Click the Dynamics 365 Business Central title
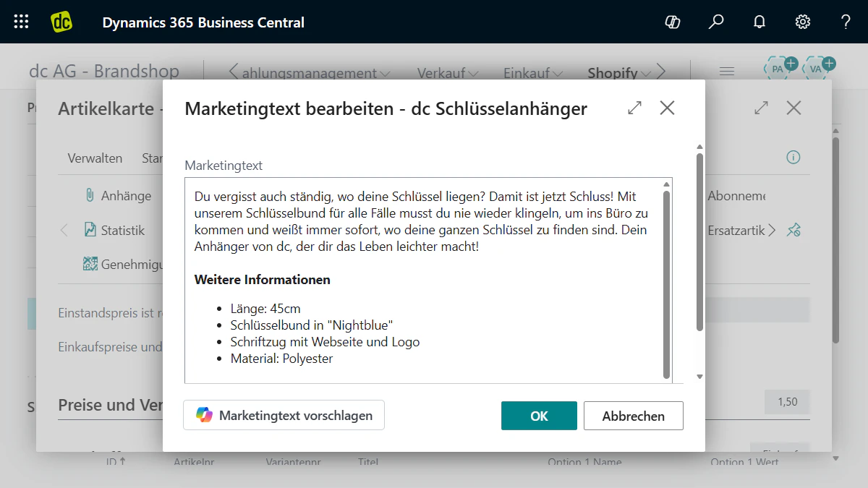This screenshot has height=488, width=868. click(203, 22)
